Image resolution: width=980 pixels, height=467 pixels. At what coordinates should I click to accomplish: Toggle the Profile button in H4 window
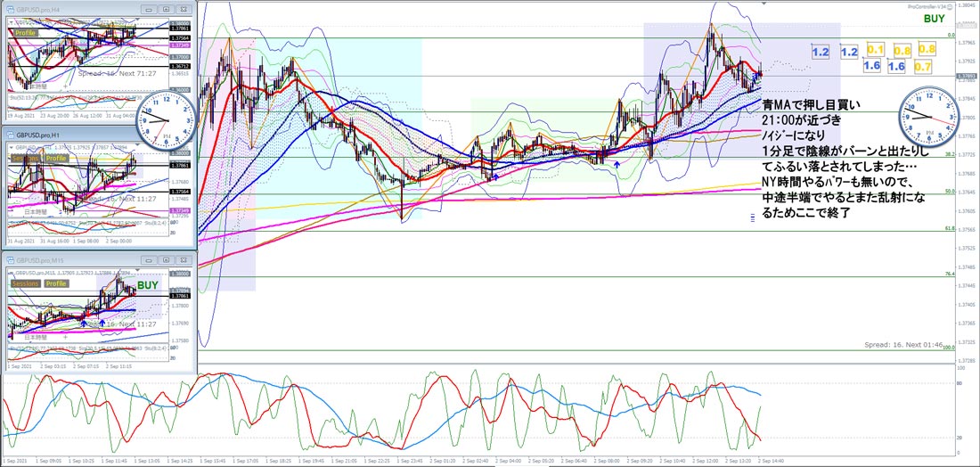(x=25, y=32)
